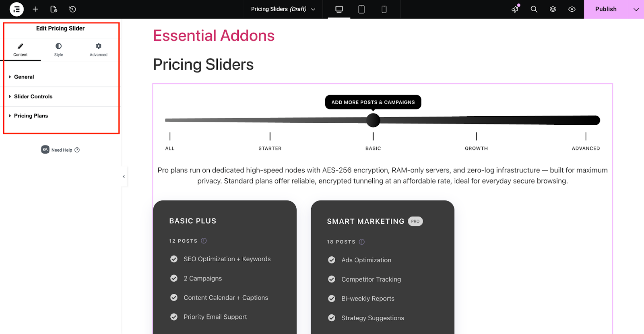Viewport: 644px width, 334px height.
Task: Click the Need Help link
Action: click(61, 150)
